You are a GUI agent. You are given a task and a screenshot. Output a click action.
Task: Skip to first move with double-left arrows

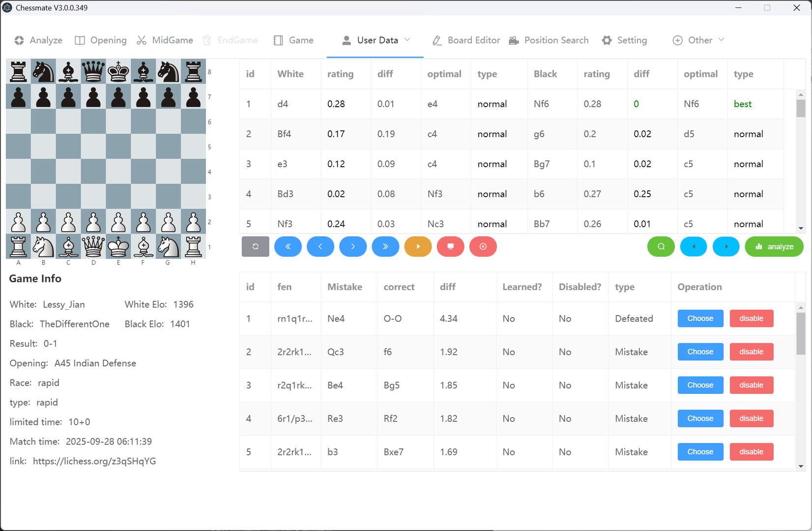(x=288, y=246)
